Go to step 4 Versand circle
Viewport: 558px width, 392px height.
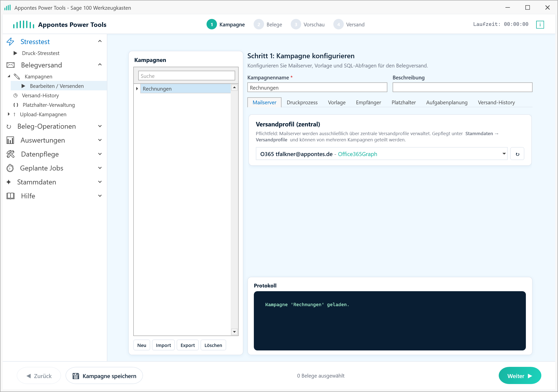[x=339, y=24]
